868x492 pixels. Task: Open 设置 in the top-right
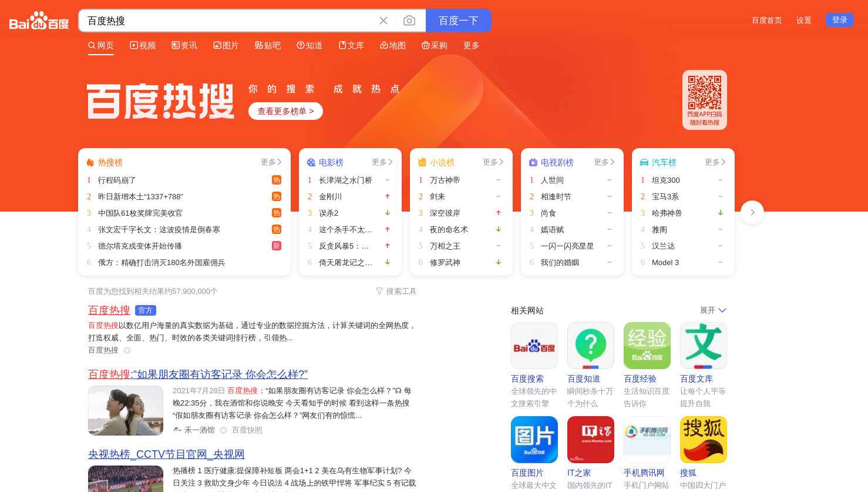804,20
